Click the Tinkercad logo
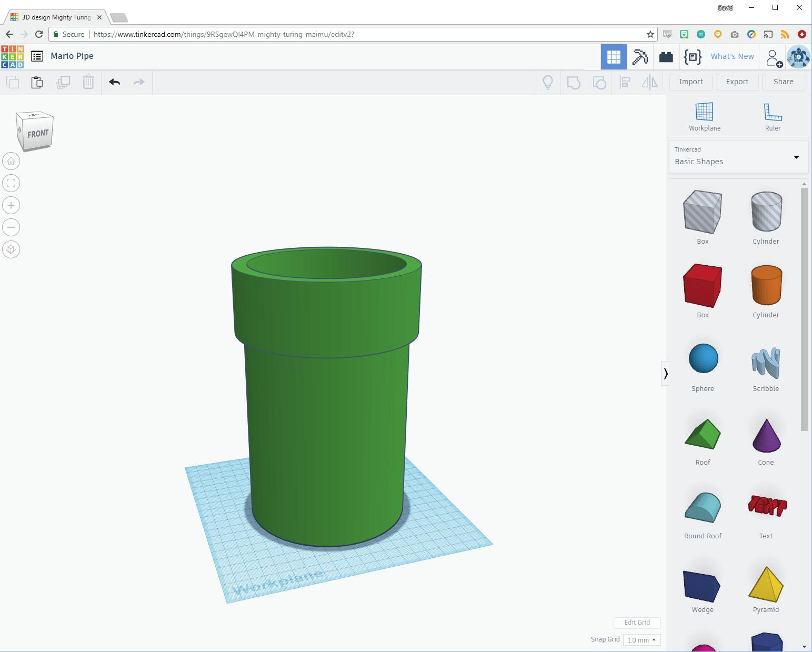 tap(13, 57)
